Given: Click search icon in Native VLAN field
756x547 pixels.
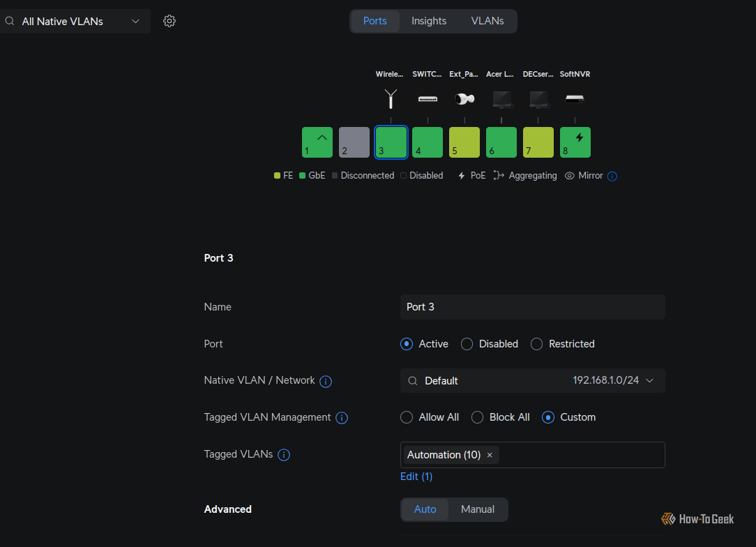Looking at the screenshot, I should (x=413, y=381).
